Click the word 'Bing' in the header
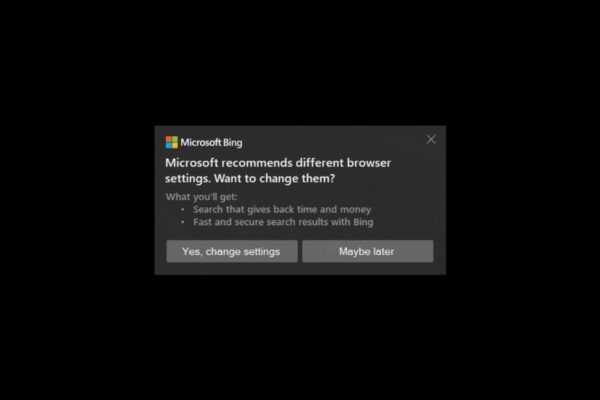The height and width of the screenshot is (400, 600). 233,143
